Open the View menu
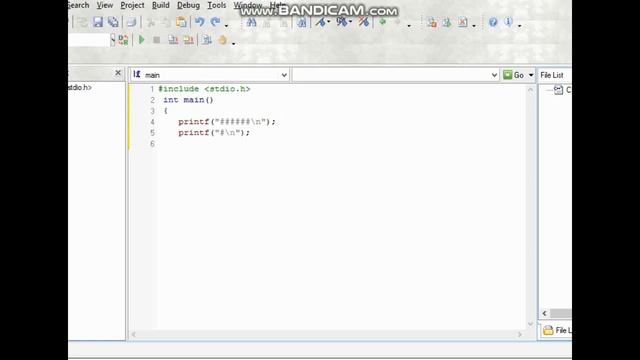Screen dimensions: 640x360 [104, 5]
